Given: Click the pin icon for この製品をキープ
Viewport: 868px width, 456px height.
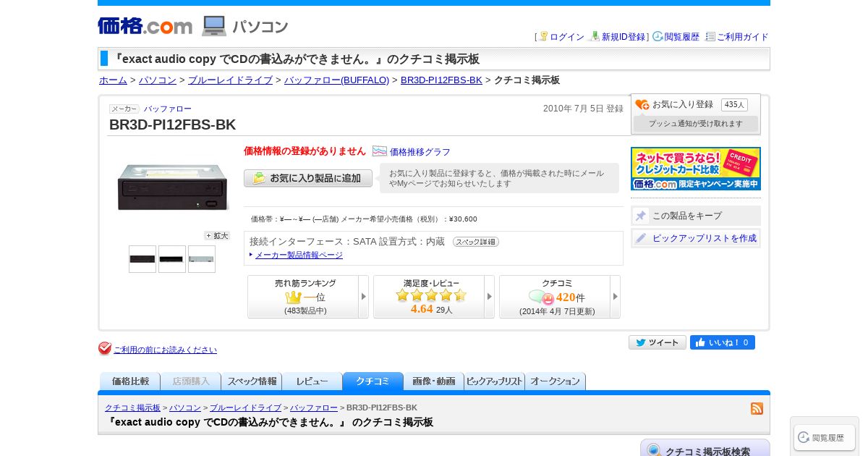Looking at the screenshot, I should [641, 216].
